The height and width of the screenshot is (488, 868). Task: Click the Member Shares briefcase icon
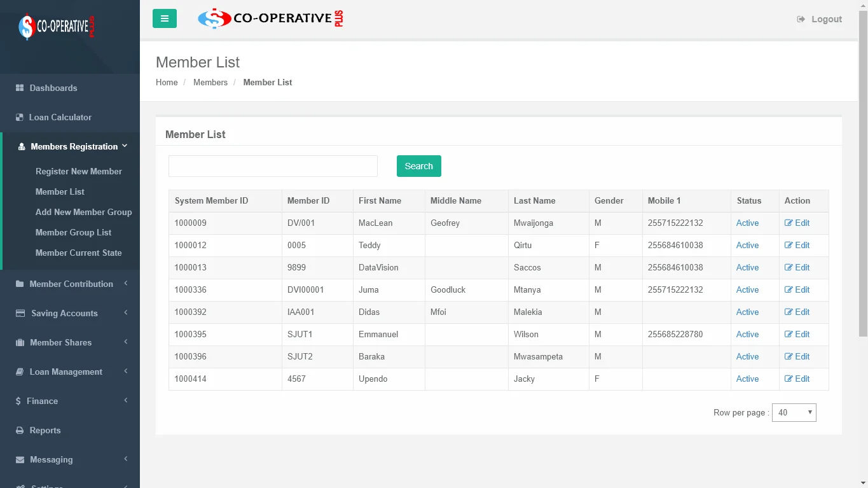(x=20, y=342)
